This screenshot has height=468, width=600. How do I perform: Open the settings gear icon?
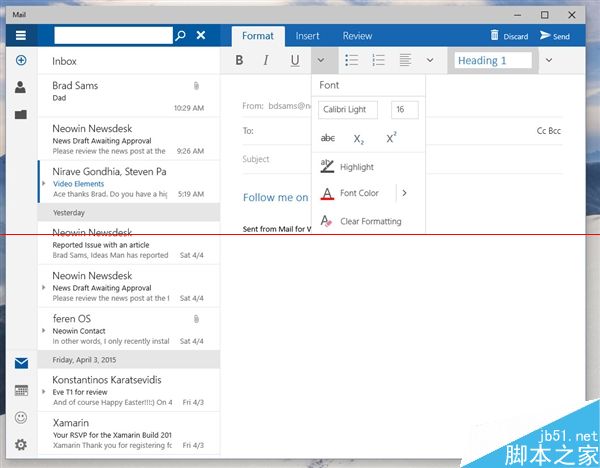[x=20, y=445]
